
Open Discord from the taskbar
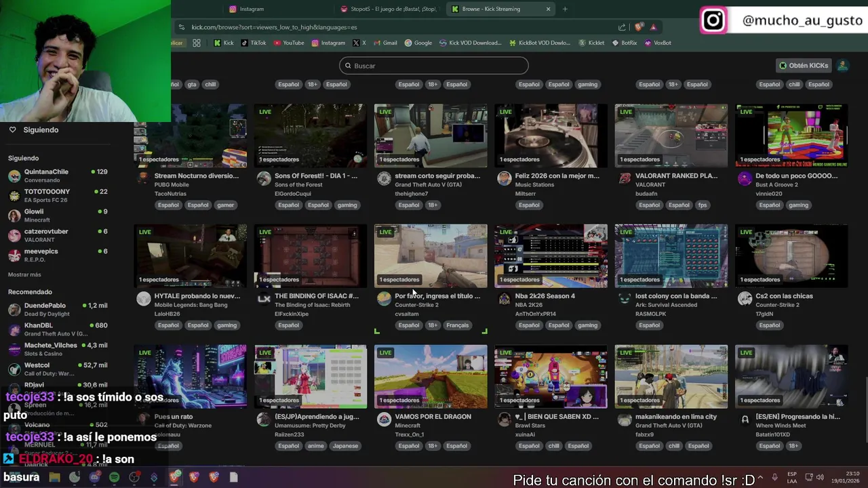[x=94, y=477]
